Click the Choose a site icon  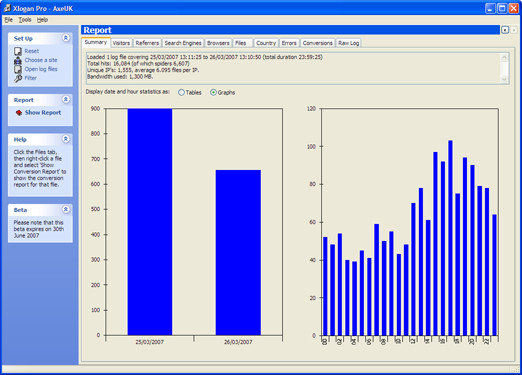[x=18, y=60]
